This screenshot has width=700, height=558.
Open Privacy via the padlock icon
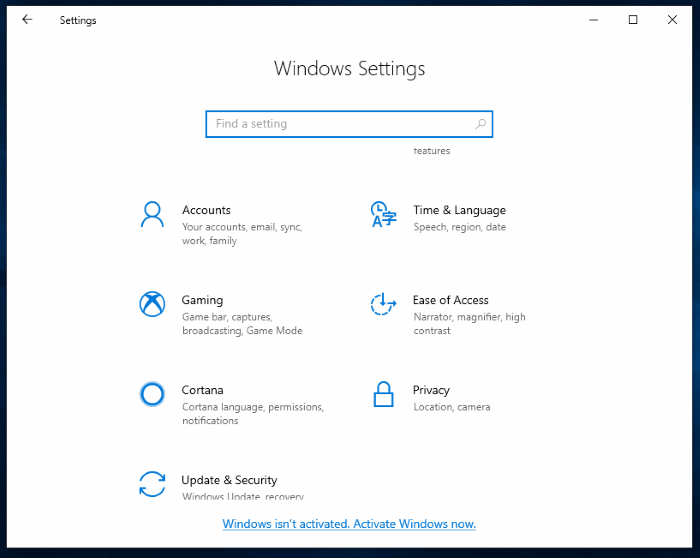[x=383, y=394]
